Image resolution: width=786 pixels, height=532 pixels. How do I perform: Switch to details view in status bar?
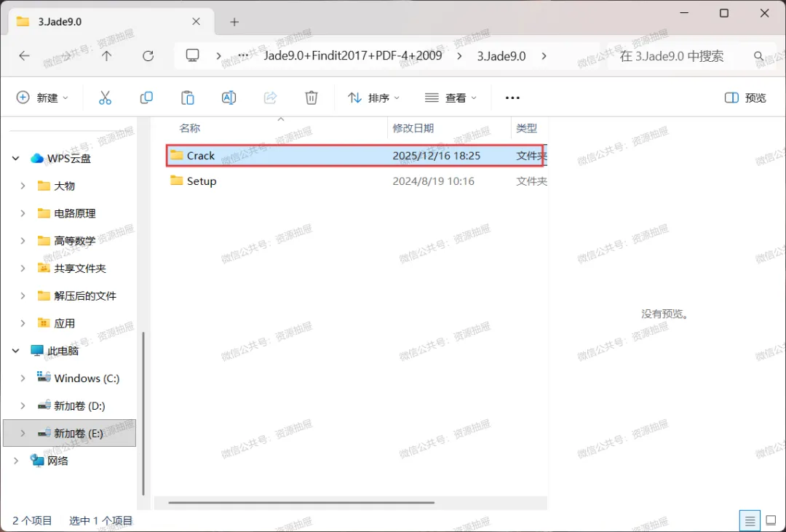pyautogui.click(x=750, y=521)
